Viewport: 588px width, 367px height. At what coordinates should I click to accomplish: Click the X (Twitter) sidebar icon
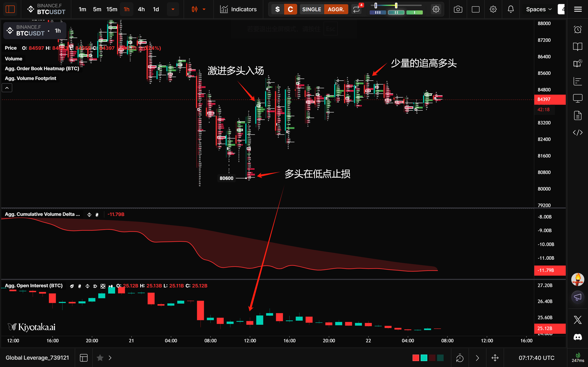click(578, 320)
